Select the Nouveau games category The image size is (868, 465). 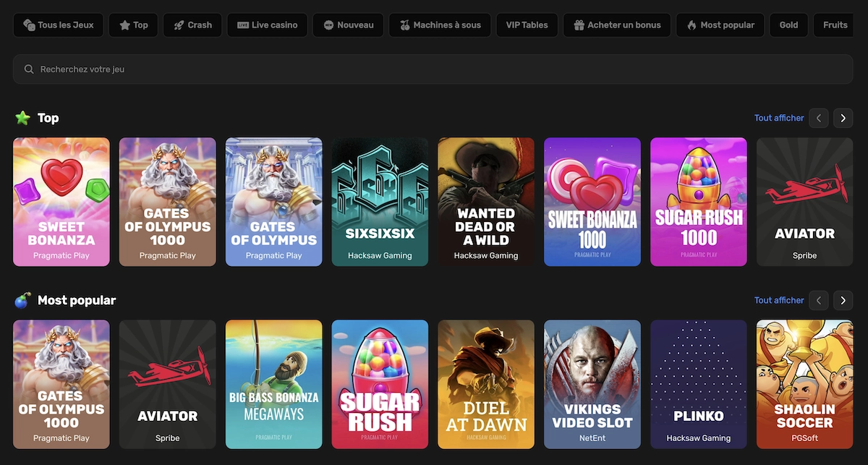tap(348, 25)
